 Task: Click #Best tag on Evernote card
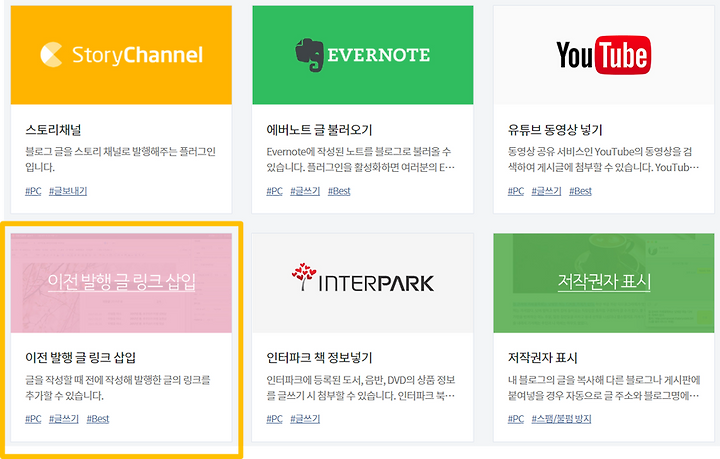[339, 191]
